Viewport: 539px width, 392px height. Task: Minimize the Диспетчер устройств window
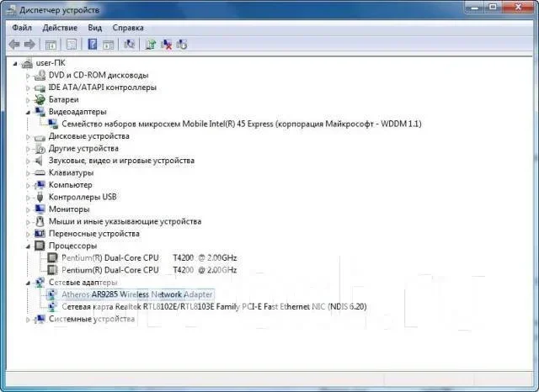(475, 8)
